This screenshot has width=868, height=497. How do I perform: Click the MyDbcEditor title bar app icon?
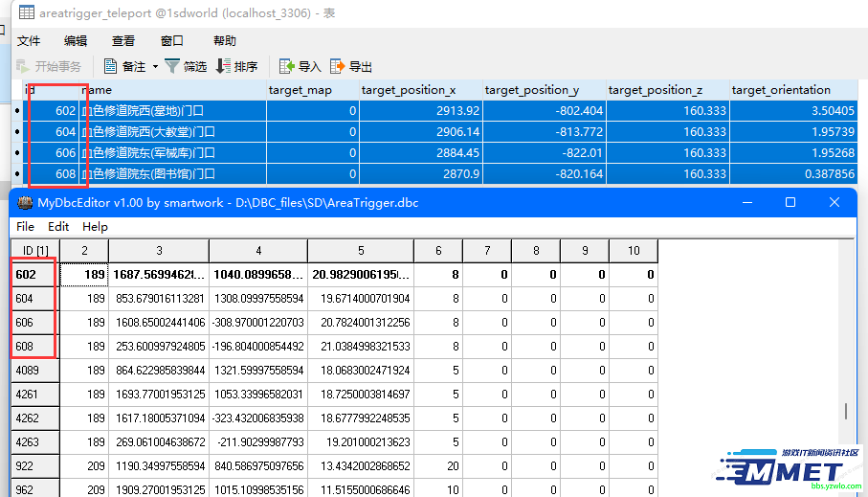point(26,202)
